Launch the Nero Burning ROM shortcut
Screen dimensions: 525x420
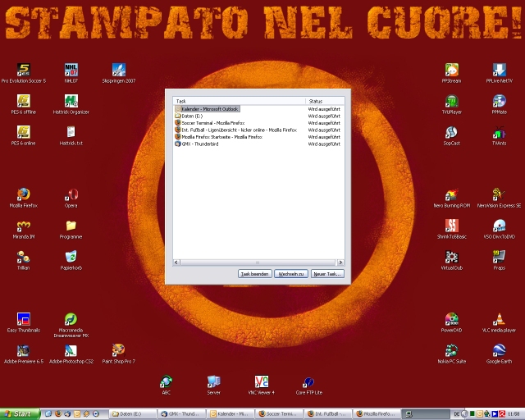pyautogui.click(x=451, y=195)
